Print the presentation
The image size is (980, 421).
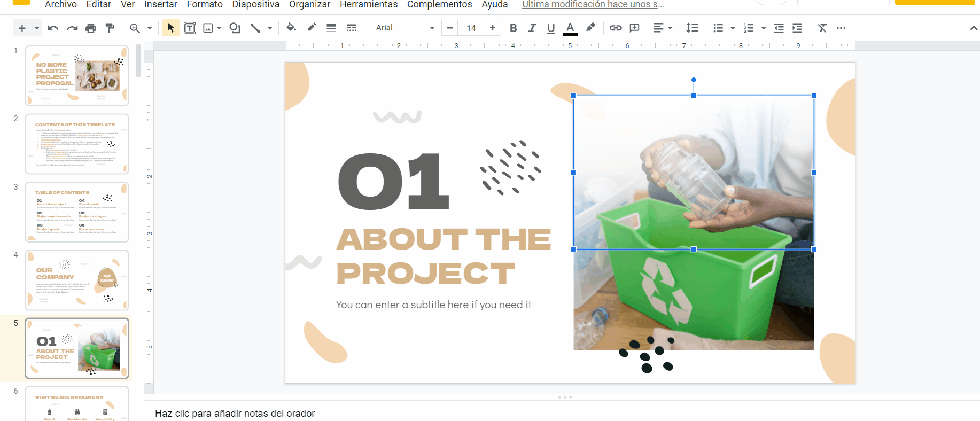[x=91, y=28]
